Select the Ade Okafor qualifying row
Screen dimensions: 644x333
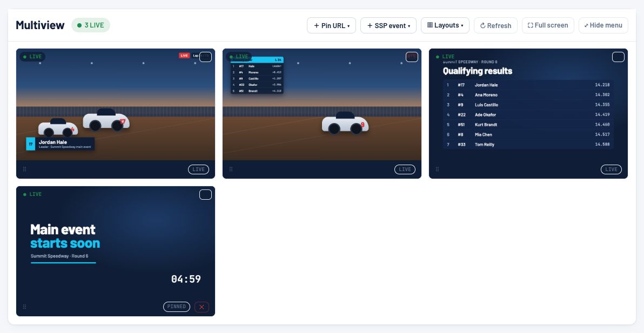(x=528, y=115)
